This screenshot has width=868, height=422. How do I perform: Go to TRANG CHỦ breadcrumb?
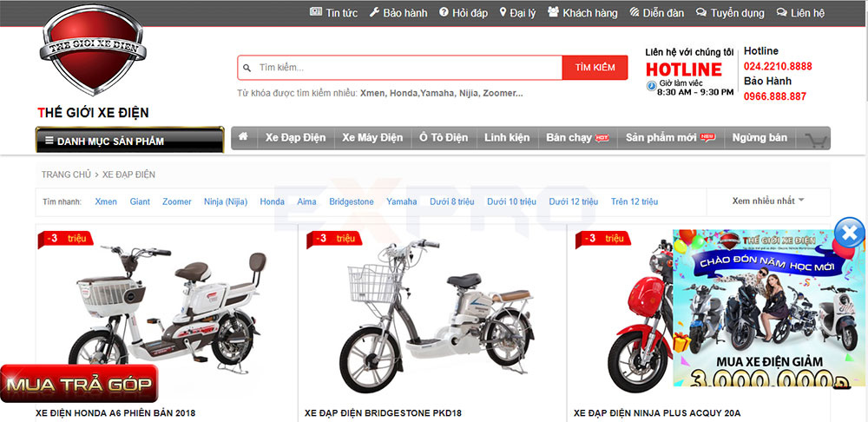(66, 175)
